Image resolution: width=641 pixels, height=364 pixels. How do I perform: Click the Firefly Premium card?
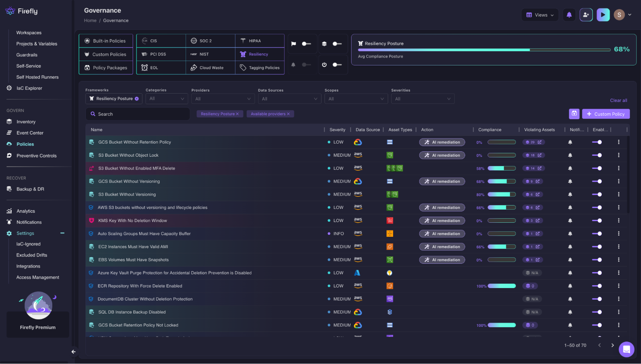click(x=38, y=324)
